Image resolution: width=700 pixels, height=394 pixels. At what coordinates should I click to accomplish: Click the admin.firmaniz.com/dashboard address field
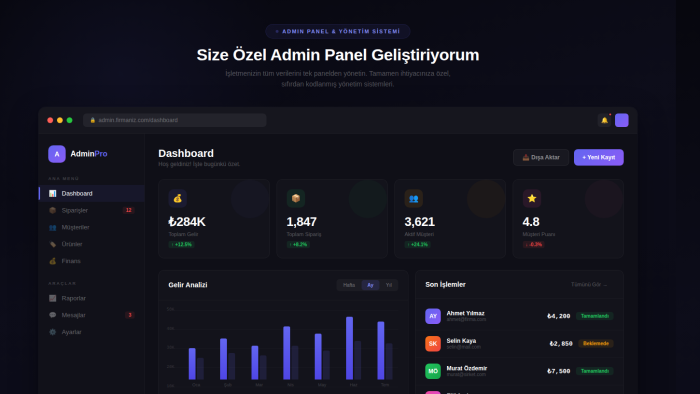(x=175, y=120)
